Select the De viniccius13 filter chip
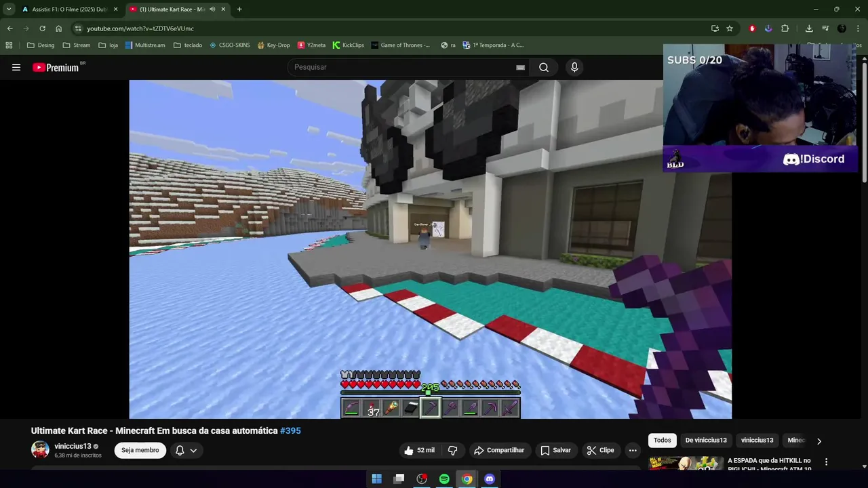This screenshot has width=868, height=488. (x=706, y=441)
